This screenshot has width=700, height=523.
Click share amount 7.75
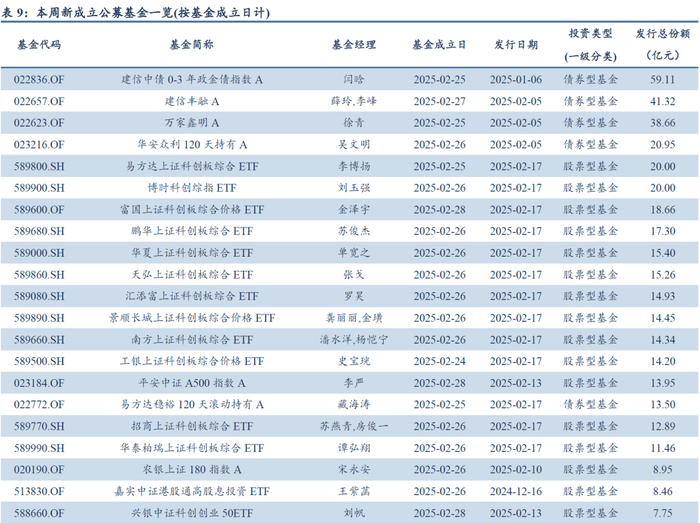[662, 513]
